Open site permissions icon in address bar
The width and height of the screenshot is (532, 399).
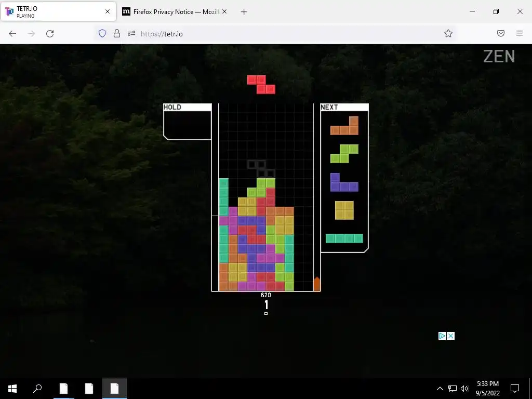131,33
